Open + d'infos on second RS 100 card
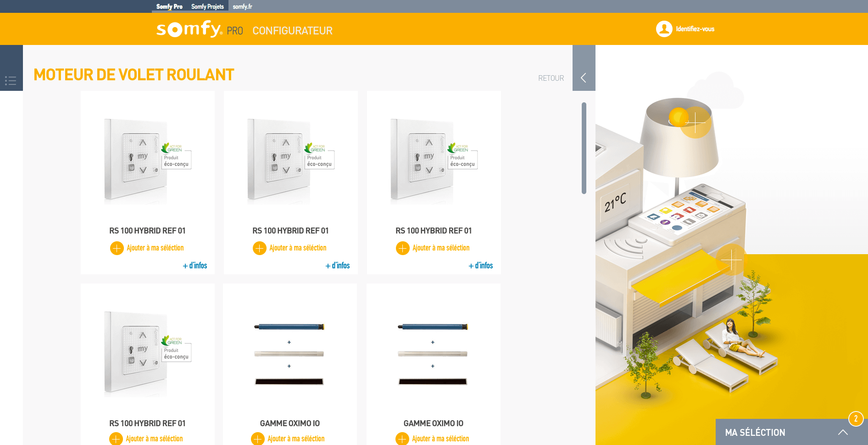Viewport: 868px width, 445px height. pyautogui.click(x=338, y=266)
